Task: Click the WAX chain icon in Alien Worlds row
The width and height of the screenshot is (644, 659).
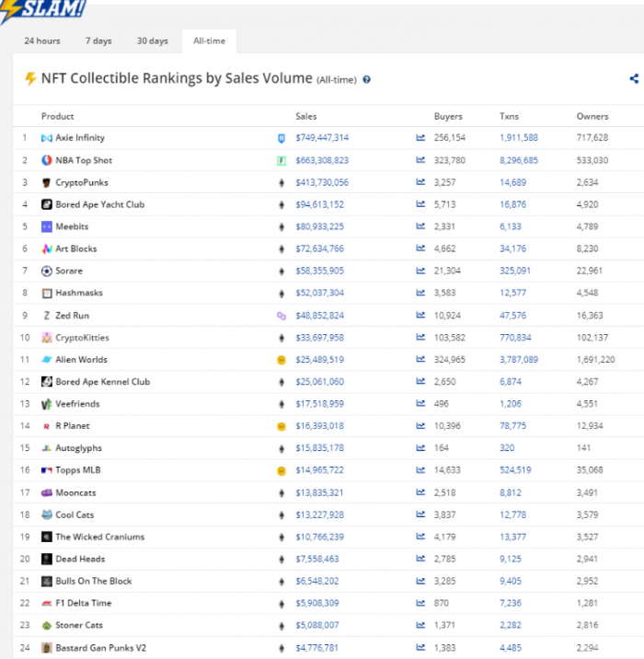Action: (x=282, y=360)
